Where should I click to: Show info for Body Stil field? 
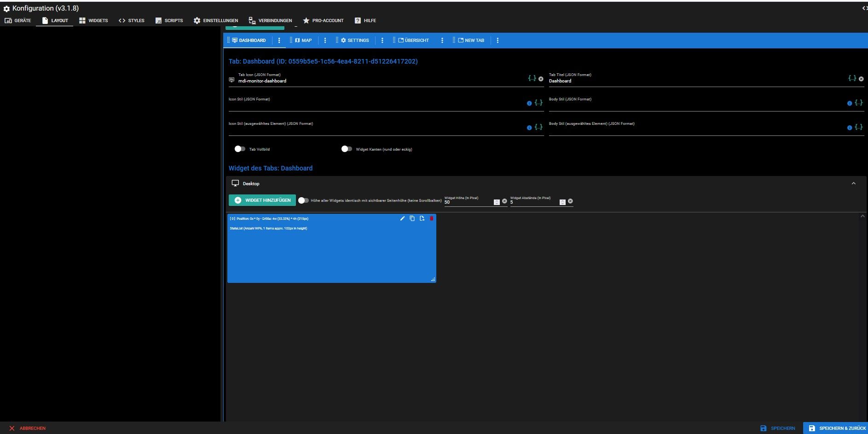pos(850,103)
